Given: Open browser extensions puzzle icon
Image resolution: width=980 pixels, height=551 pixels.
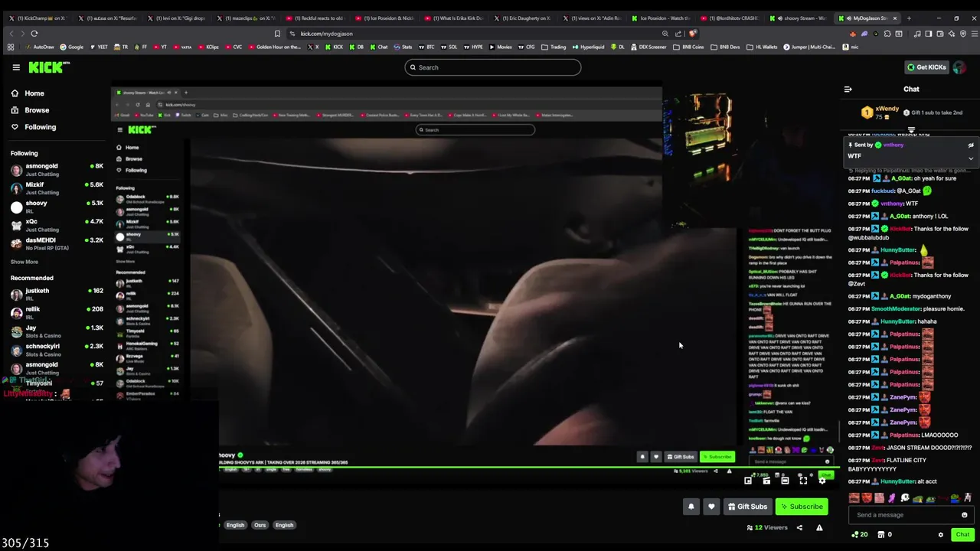Looking at the screenshot, I should (887, 34).
